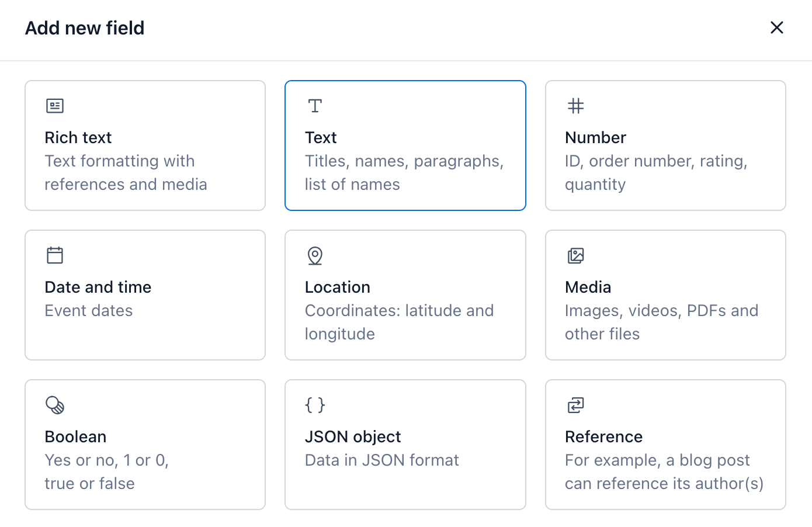Close the Add new field dialog

[777, 27]
